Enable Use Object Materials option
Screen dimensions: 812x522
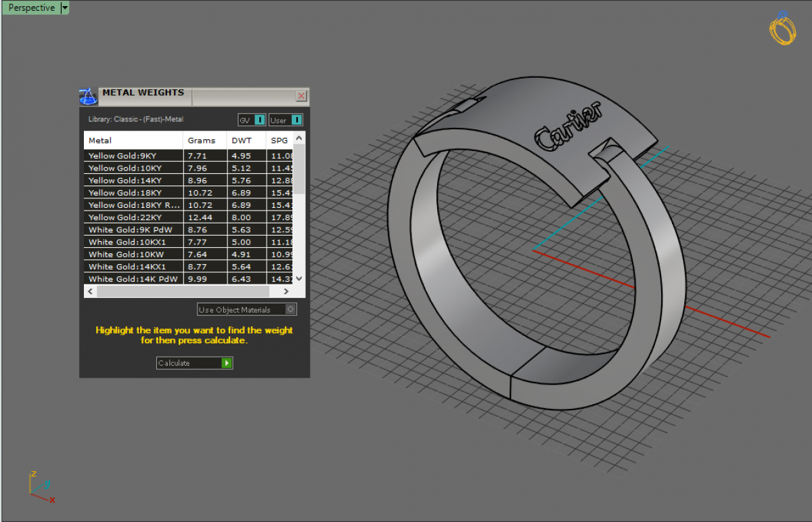click(290, 309)
